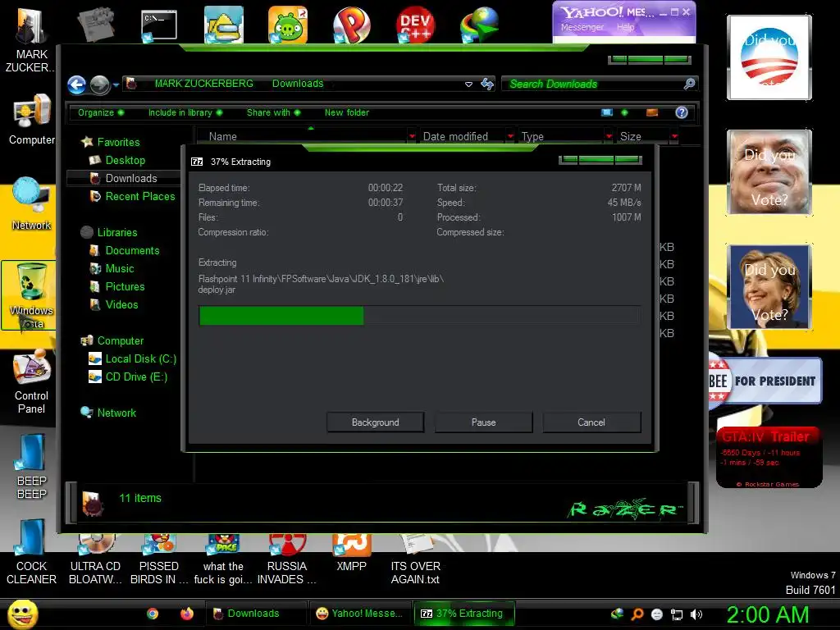
Task: Go forward in Explorer window
Action: point(99,84)
